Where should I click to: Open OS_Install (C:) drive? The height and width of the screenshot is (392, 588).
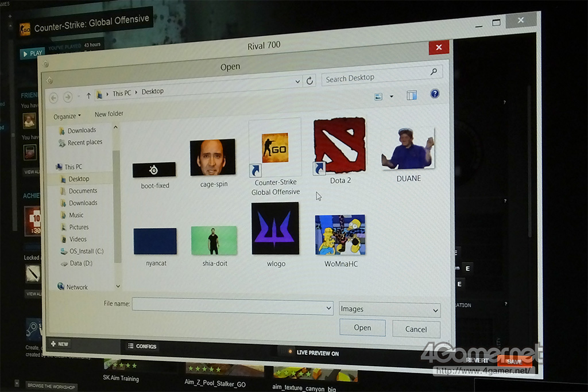point(82,251)
